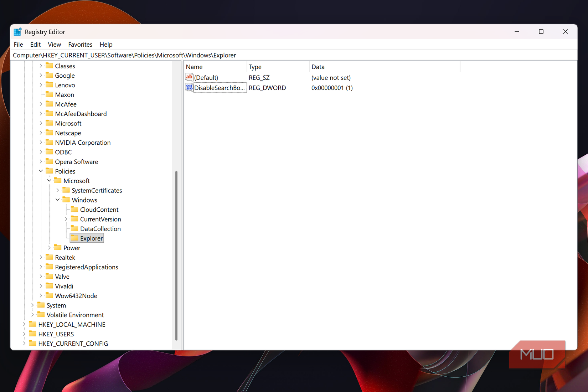Sort values by the Name column header
This screenshot has height=392, width=588.
(x=215, y=67)
